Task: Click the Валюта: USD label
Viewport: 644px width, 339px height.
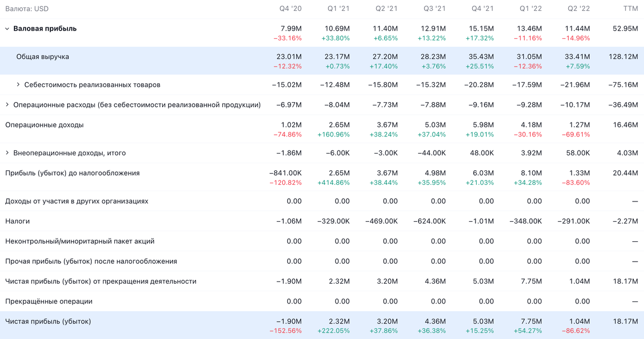Action: [27, 9]
